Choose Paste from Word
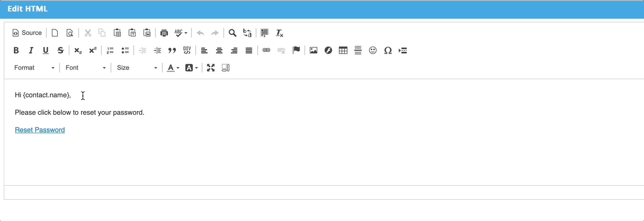Image resolution: width=644 pixels, height=221 pixels. tap(147, 33)
